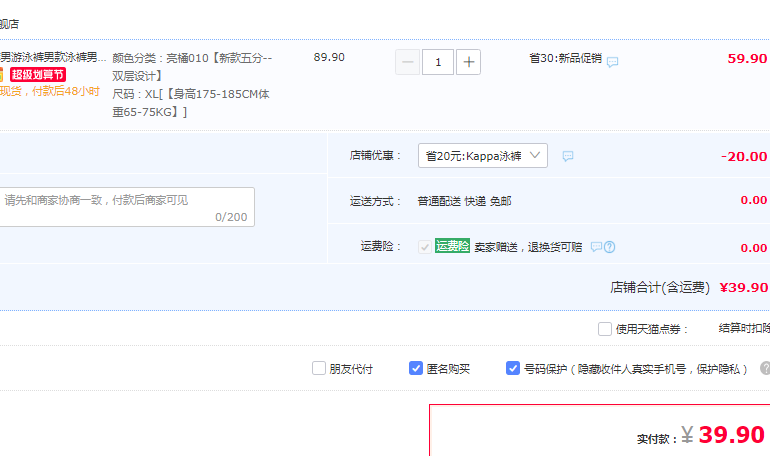Click color classification 亮橘010 text
Image resolution: width=770 pixels, height=456 pixels.
tap(192, 67)
